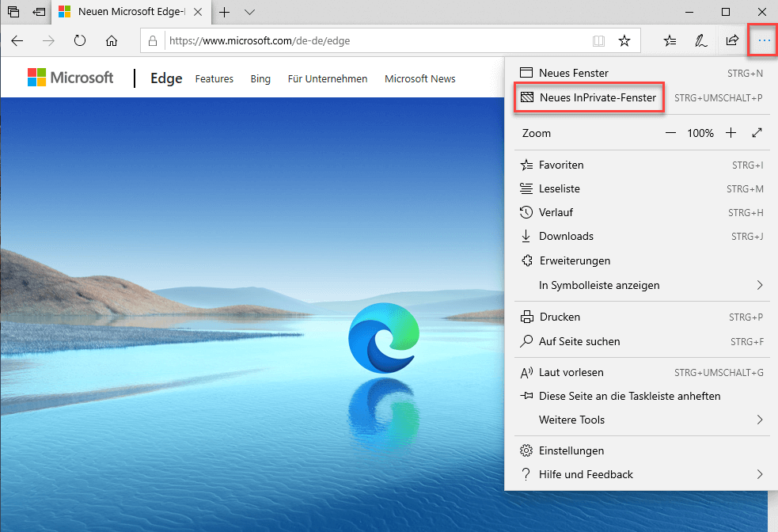Click the Edge logo on the page
778x532 pixels.
click(x=384, y=337)
